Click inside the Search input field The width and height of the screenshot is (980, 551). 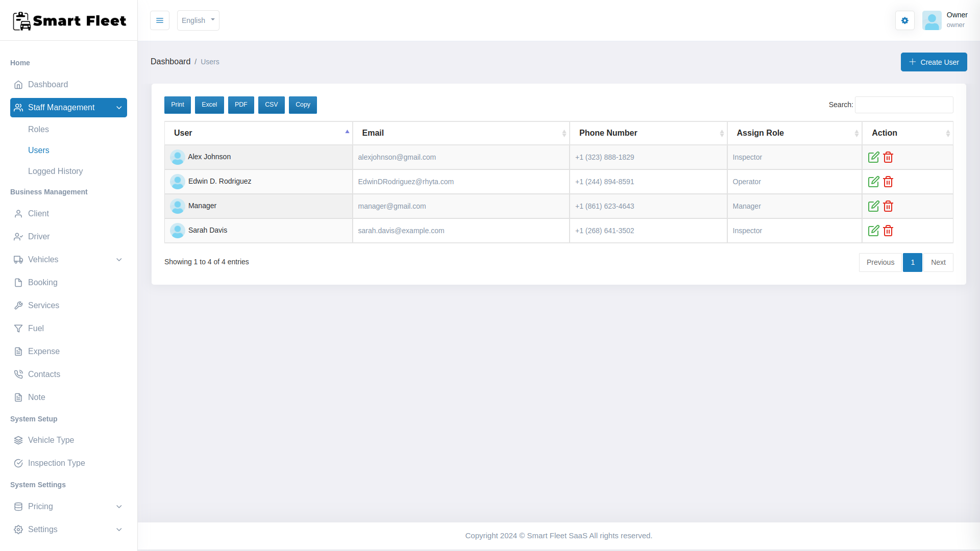[x=903, y=105]
